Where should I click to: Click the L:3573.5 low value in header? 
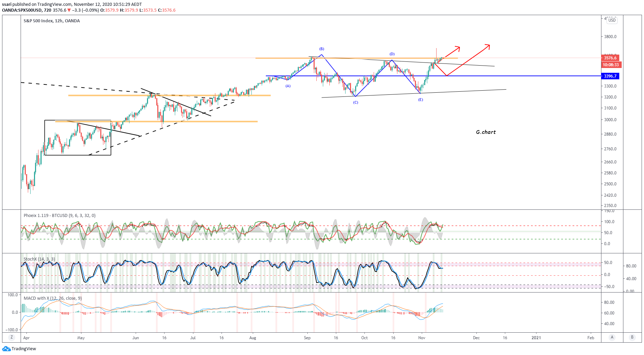point(148,10)
